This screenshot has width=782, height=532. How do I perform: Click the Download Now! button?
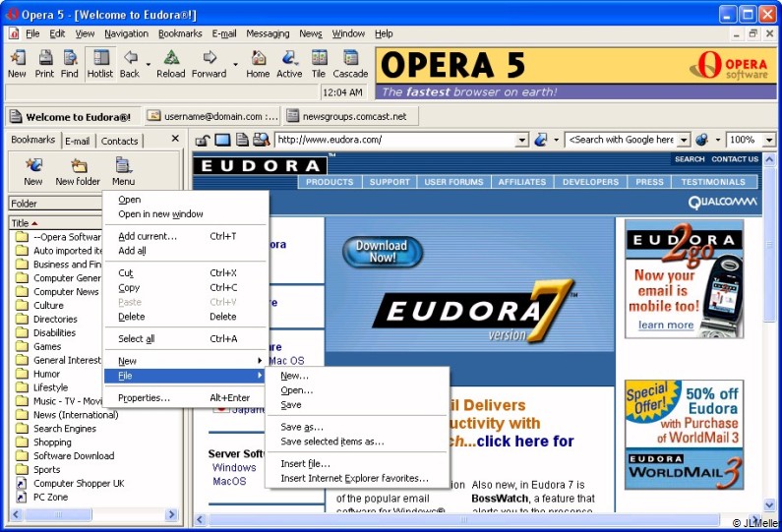(x=383, y=252)
